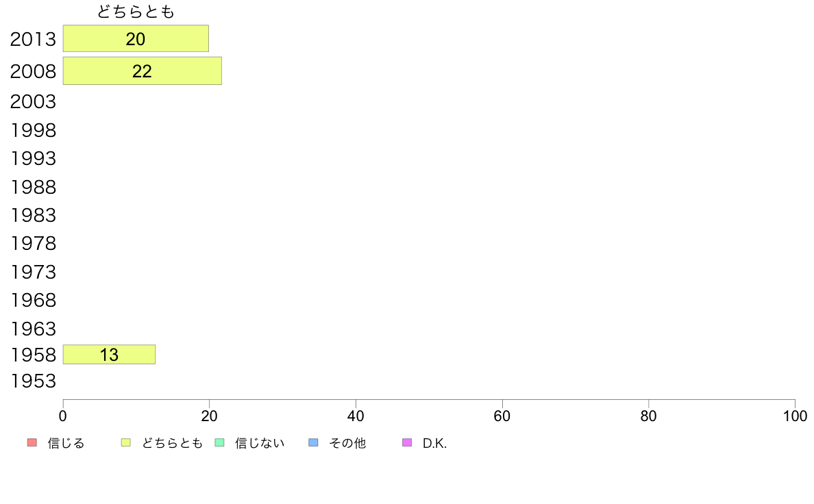Click the purple D.K. legend swatch
The width and height of the screenshot is (814, 504).
click(x=407, y=443)
